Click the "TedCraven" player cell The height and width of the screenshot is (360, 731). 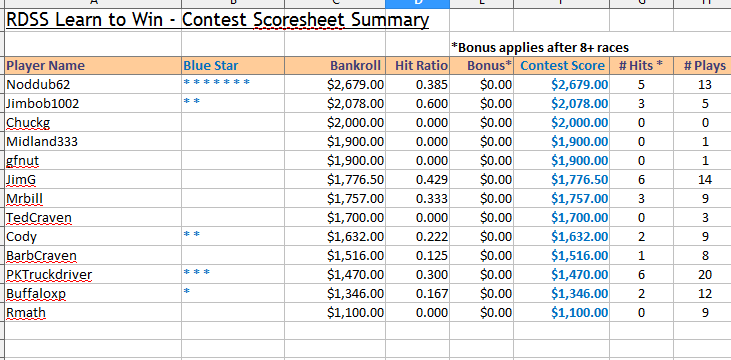point(93,218)
